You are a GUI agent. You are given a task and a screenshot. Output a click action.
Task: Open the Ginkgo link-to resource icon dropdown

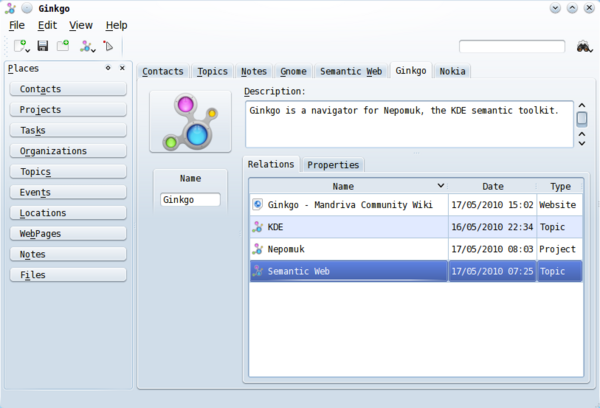(x=88, y=46)
